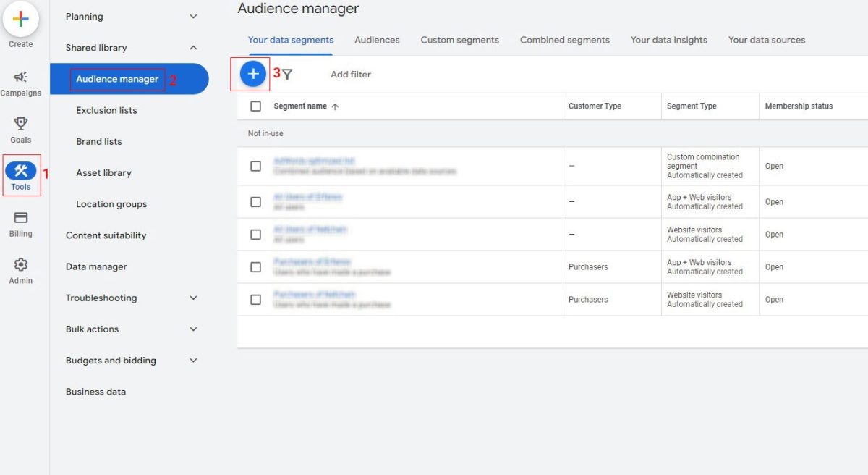Viewport: 868px width, 475px height.
Task: Add a new data segment with plus button
Action: point(253,74)
